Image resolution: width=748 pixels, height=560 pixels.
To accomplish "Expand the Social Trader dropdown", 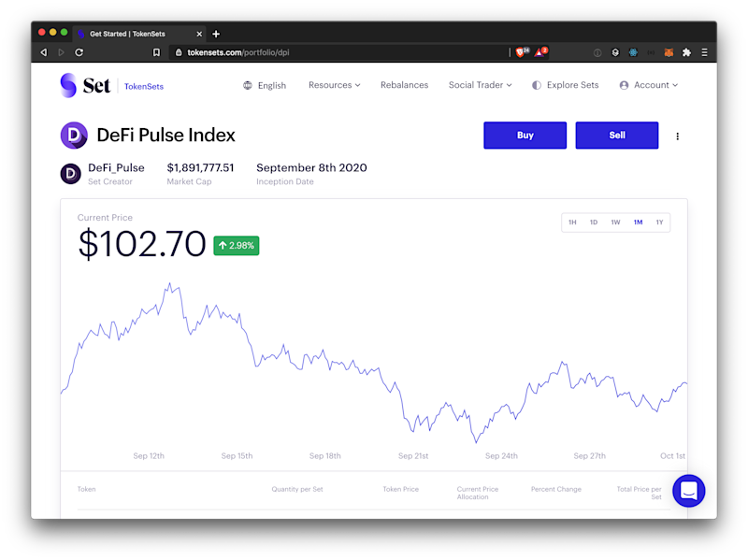I will tap(480, 85).
